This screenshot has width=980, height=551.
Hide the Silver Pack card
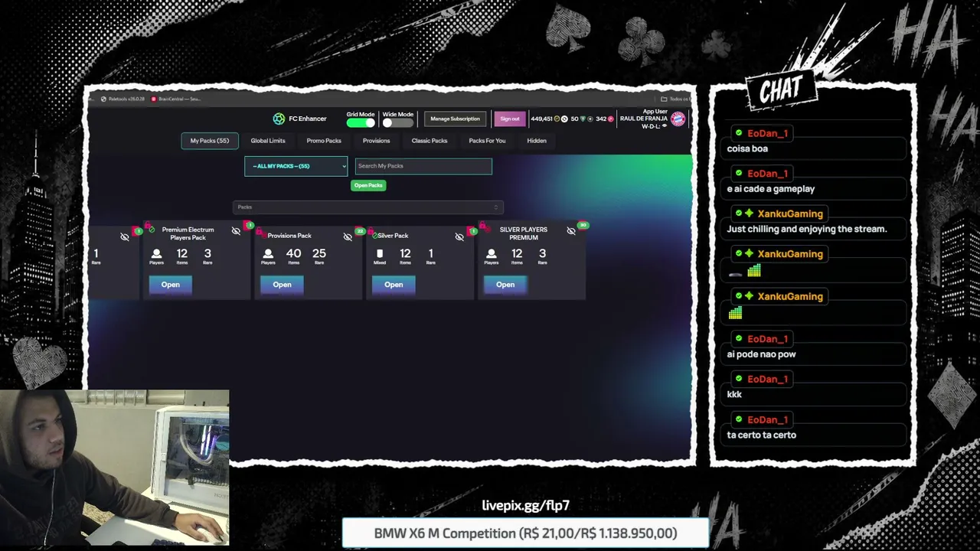459,236
